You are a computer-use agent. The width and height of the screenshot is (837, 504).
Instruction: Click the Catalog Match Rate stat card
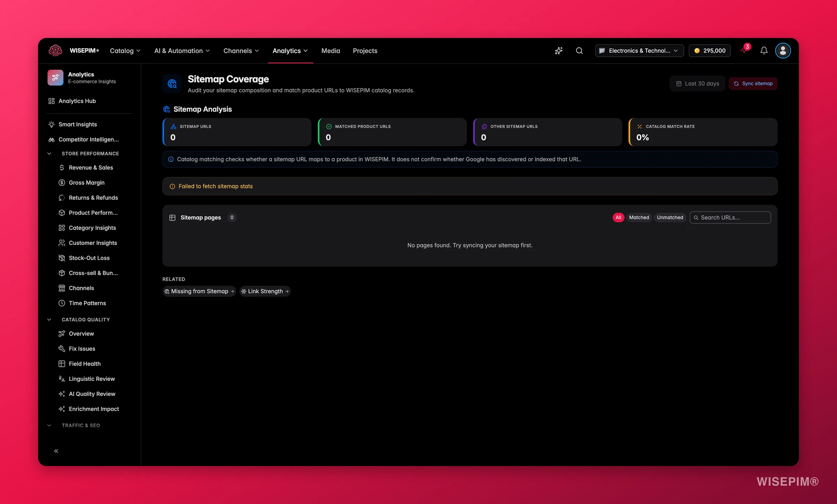point(703,132)
